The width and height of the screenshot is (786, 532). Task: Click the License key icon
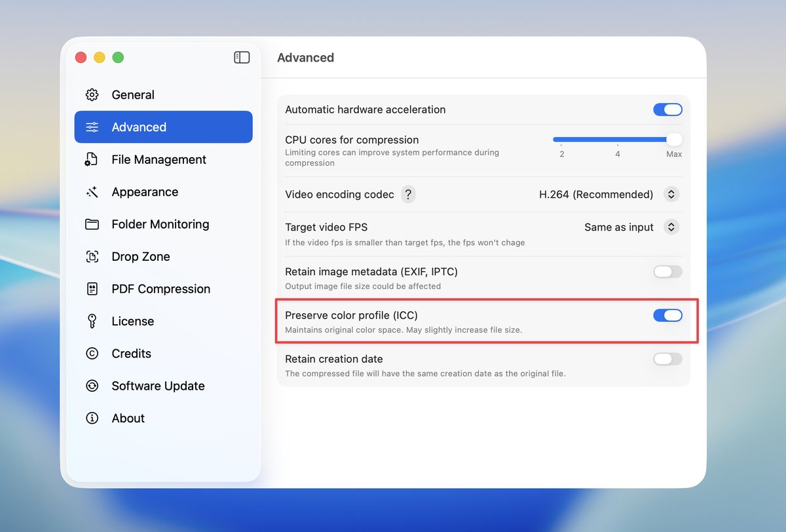[x=92, y=321]
